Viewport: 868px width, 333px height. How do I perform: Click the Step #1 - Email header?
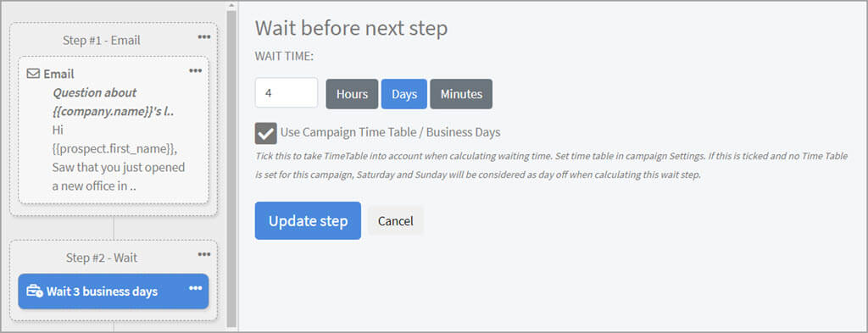(x=102, y=41)
